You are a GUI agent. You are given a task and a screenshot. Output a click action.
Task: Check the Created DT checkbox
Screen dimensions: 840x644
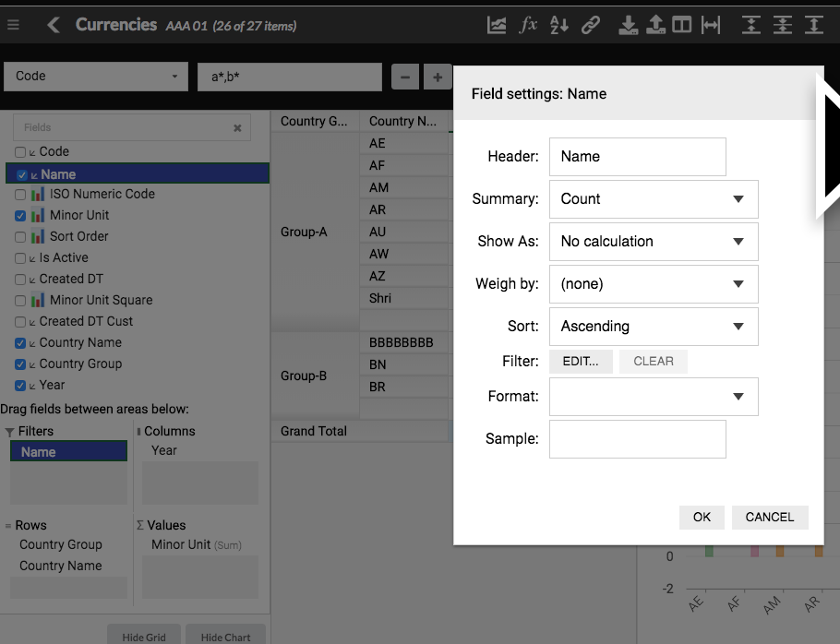coord(20,280)
